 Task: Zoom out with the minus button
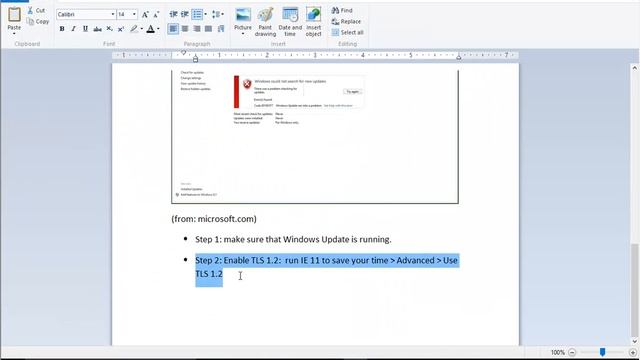click(572, 352)
